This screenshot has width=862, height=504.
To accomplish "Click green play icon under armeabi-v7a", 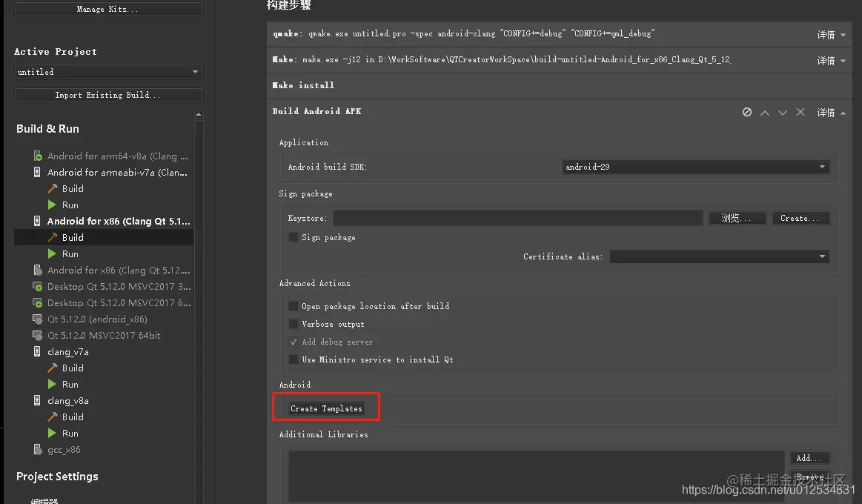I will pyautogui.click(x=52, y=205).
